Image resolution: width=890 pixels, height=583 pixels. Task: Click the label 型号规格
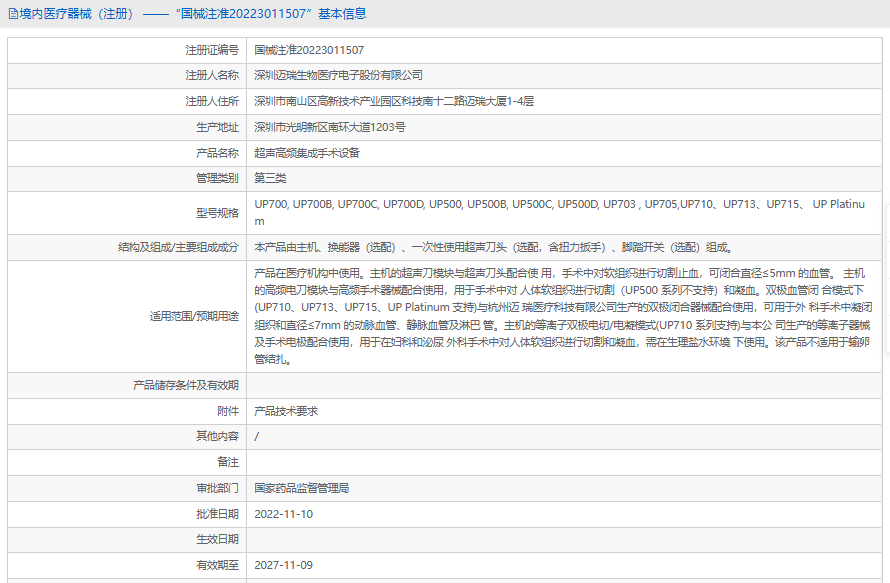[217, 213]
